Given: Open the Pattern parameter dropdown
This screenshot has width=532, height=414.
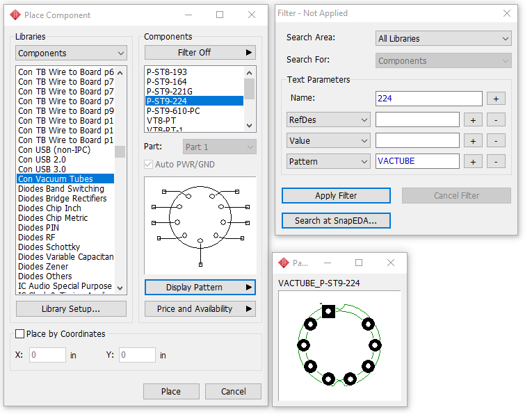Looking at the screenshot, I should [328, 162].
